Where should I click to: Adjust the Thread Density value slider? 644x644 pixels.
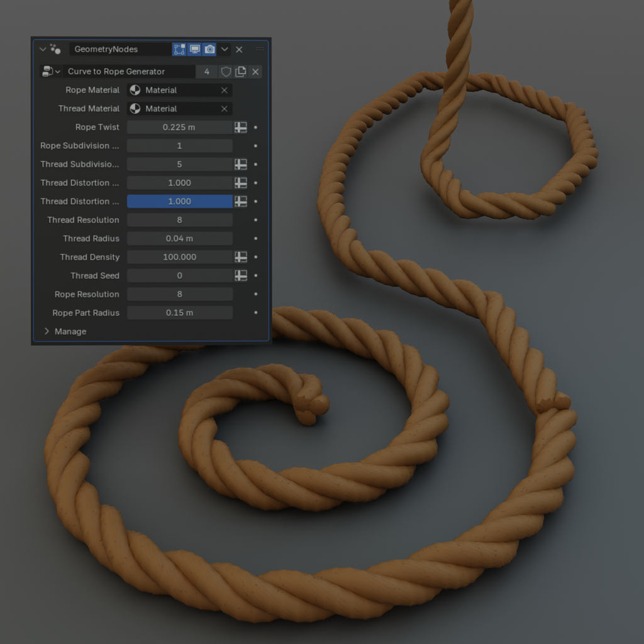point(179,257)
